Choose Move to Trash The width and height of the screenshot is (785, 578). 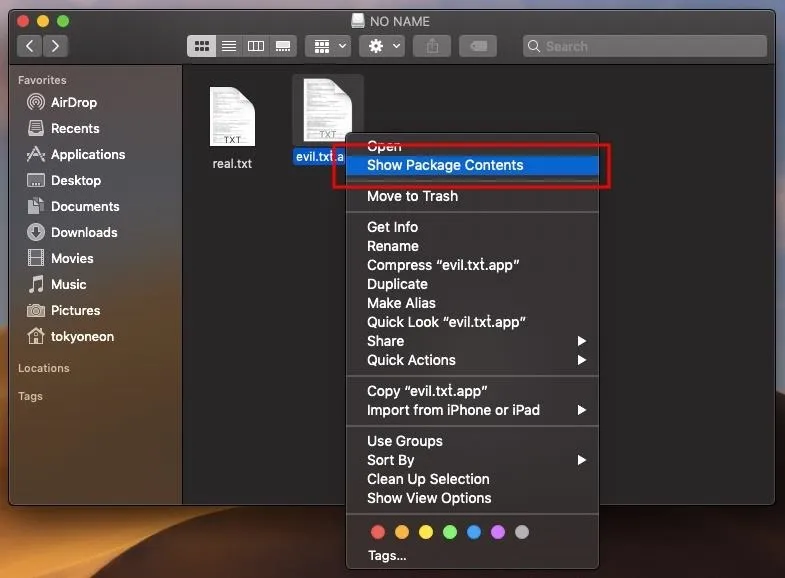coord(472,196)
